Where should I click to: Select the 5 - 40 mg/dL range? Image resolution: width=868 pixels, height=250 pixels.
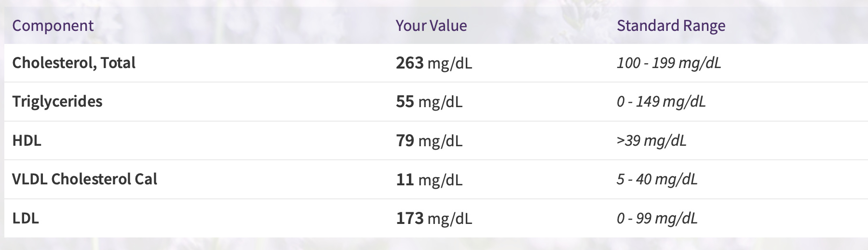(x=657, y=180)
